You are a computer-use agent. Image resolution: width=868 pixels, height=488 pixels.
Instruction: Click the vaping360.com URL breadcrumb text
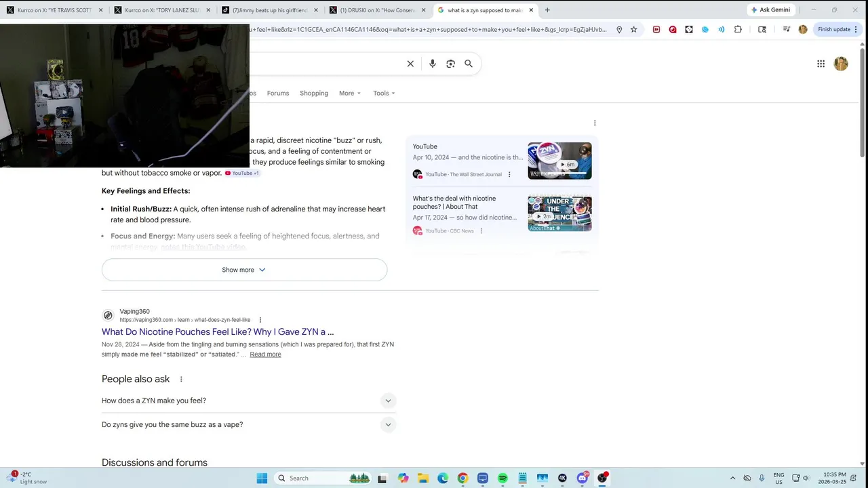click(x=185, y=320)
